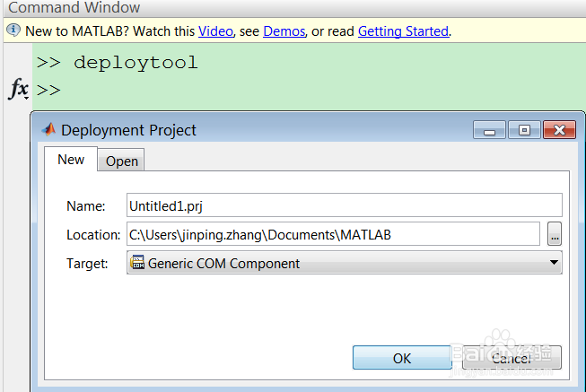Cancel the Deployment Project dialog
This screenshot has width=586, height=392.
[512, 358]
